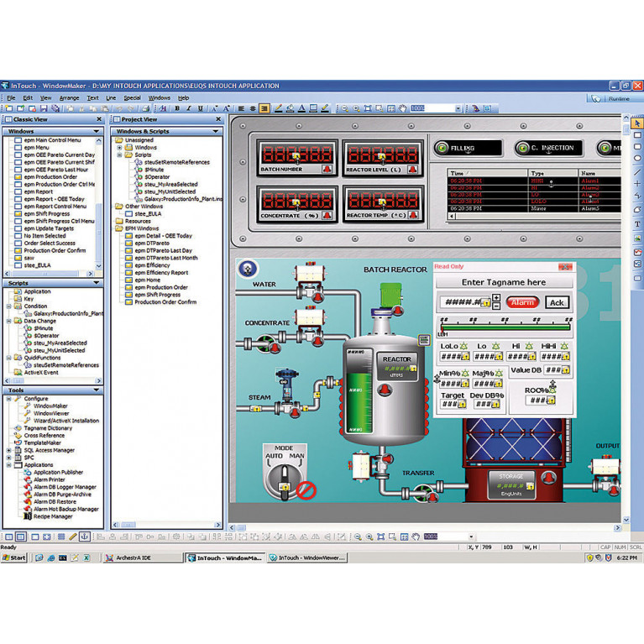Click the Enter Tagname here field
The height and width of the screenshot is (644, 644).
503,283
